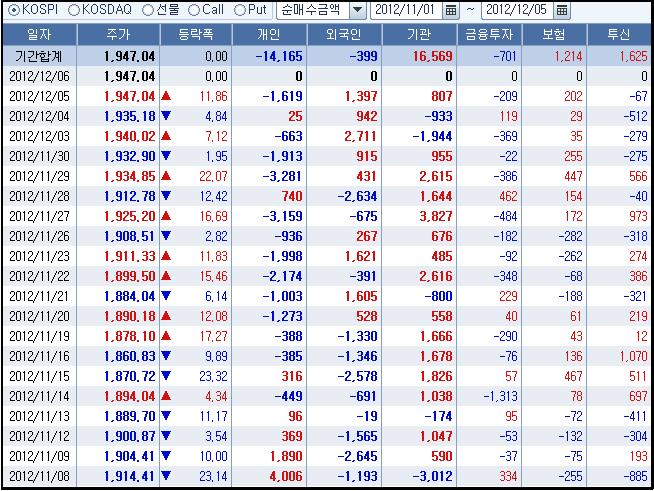This screenshot has height=491, width=654.
Task: Select the 보험 value 467 cell
Action: point(573,376)
